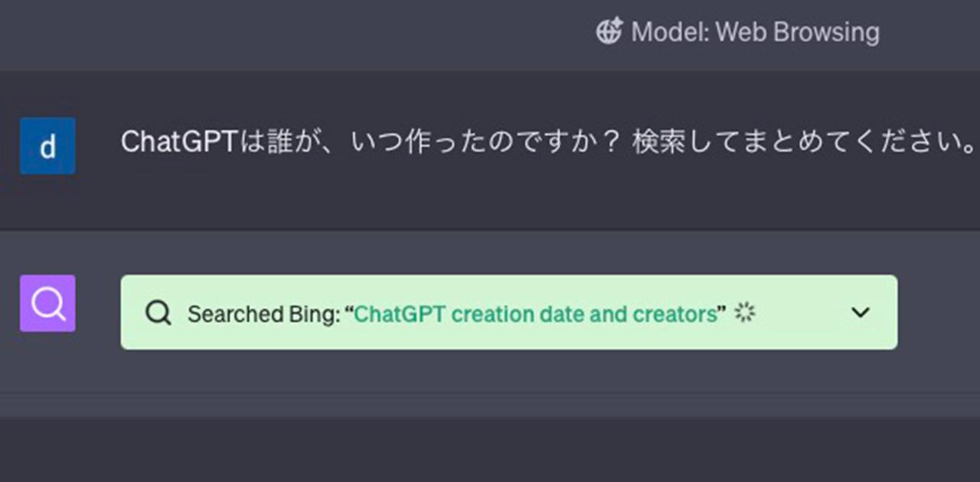Click the "Web Browsing" model name text
The image size is (980, 482).
pyautogui.click(x=797, y=32)
